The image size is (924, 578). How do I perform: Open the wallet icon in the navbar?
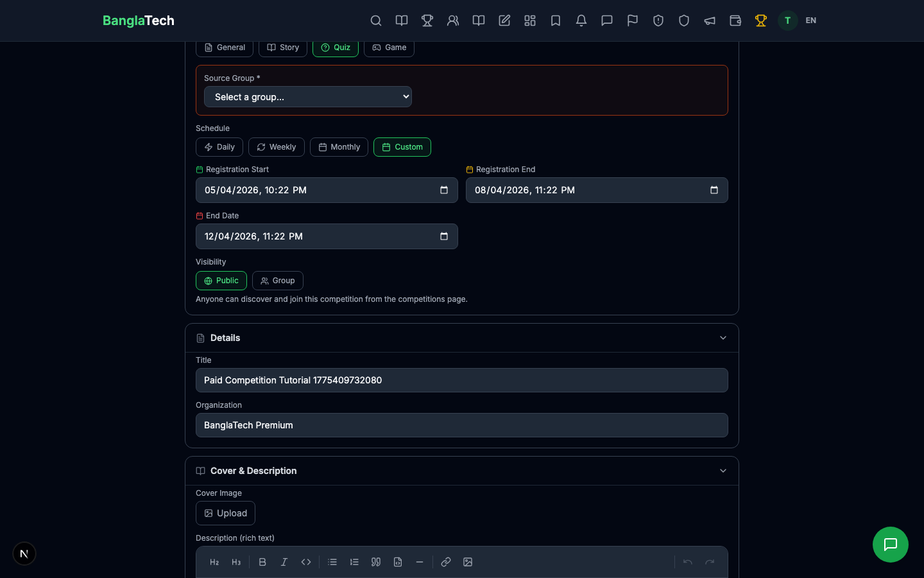(735, 21)
